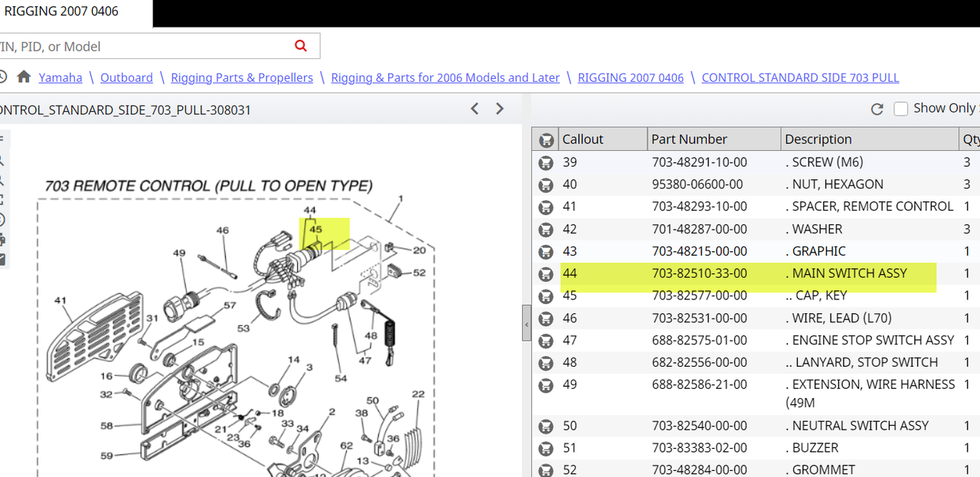Viewport: 980px width, 477px height.
Task: Refresh the parts list
Action: [x=877, y=109]
